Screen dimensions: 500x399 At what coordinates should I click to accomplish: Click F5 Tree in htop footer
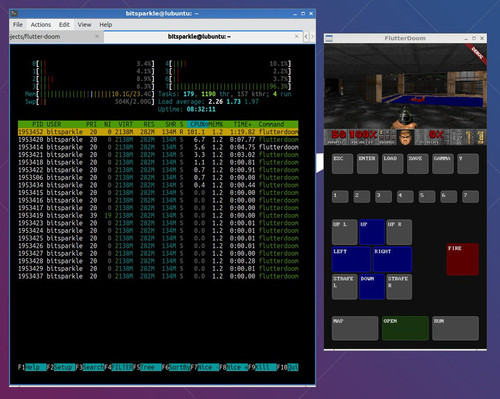(147, 367)
